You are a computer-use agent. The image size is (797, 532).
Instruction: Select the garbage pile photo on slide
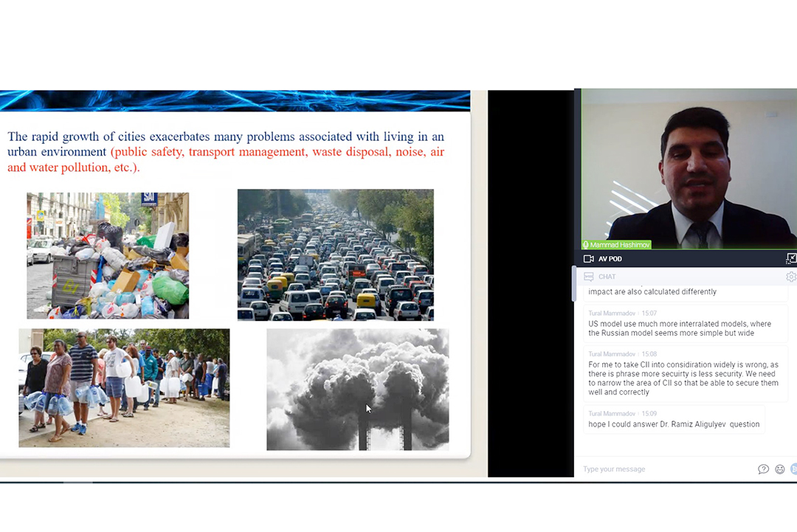pos(108,255)
